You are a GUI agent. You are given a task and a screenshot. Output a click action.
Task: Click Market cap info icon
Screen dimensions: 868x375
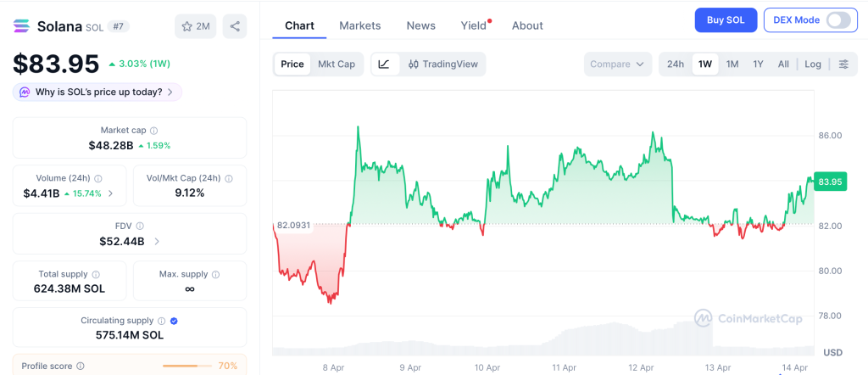click(153, 131)
